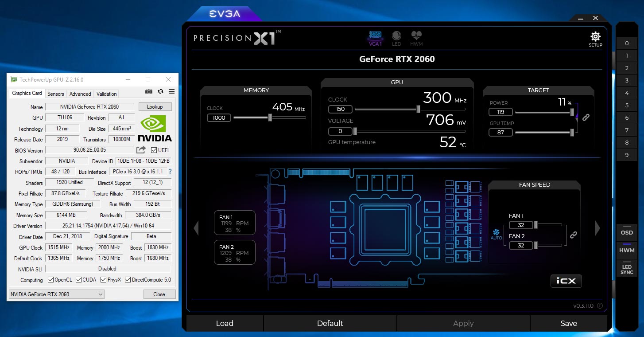Image resolution: width=644 pixels, height=337 pixels.
Task: Close the Precision X1 window
Action: point(595,18)
